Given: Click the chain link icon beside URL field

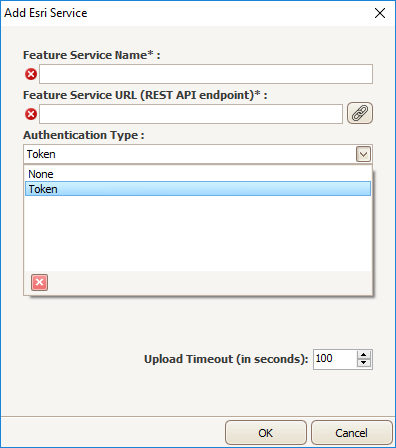Looking at the screenshot, I should pyautogui.click(x=360, y=113).
